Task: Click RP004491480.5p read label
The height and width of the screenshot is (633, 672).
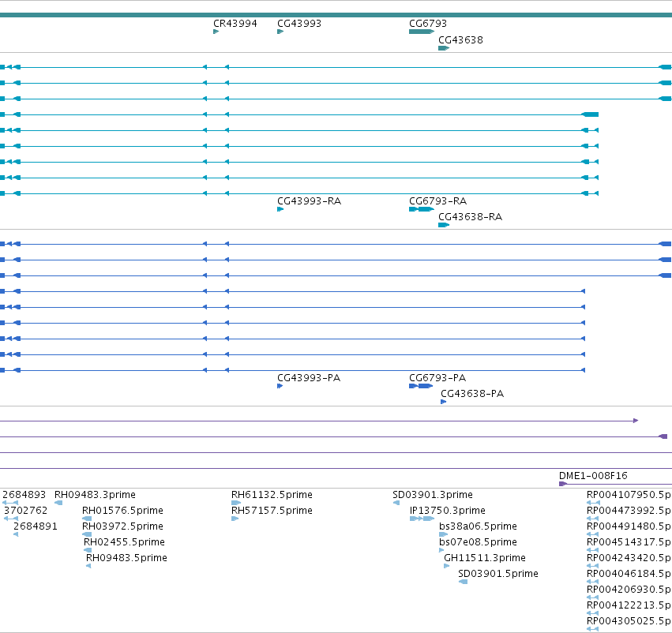Action: pos(629,526)
